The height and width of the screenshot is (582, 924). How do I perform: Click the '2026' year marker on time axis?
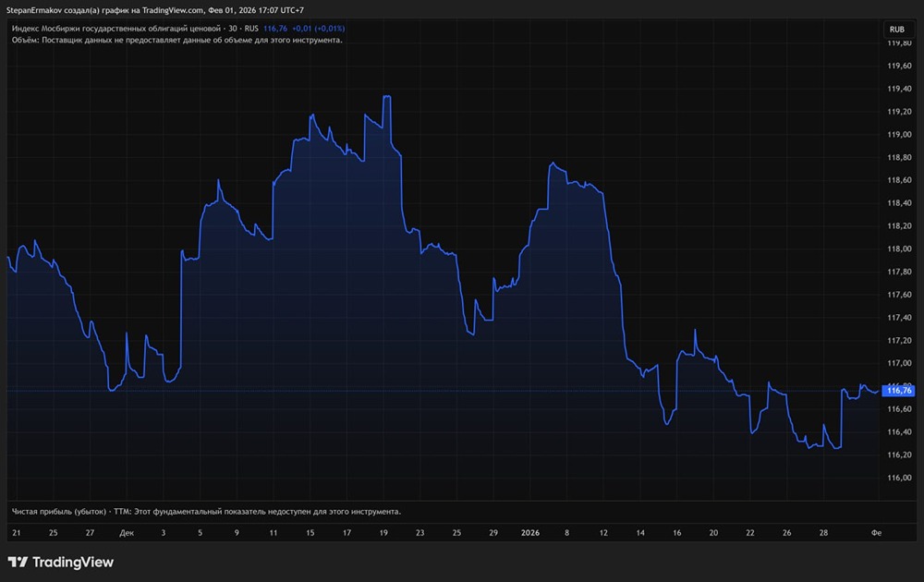pos(530,533)
